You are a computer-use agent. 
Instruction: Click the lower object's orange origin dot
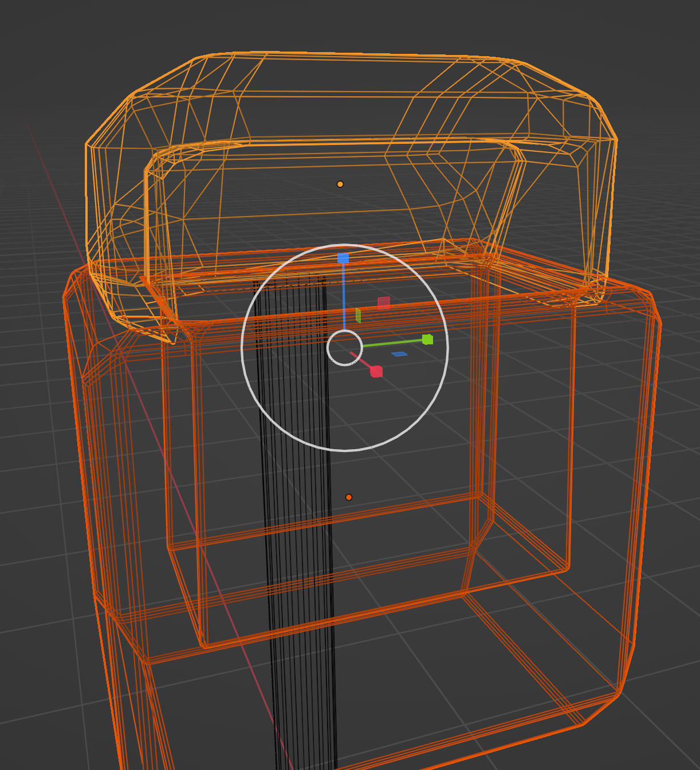(x=349, y=497)
